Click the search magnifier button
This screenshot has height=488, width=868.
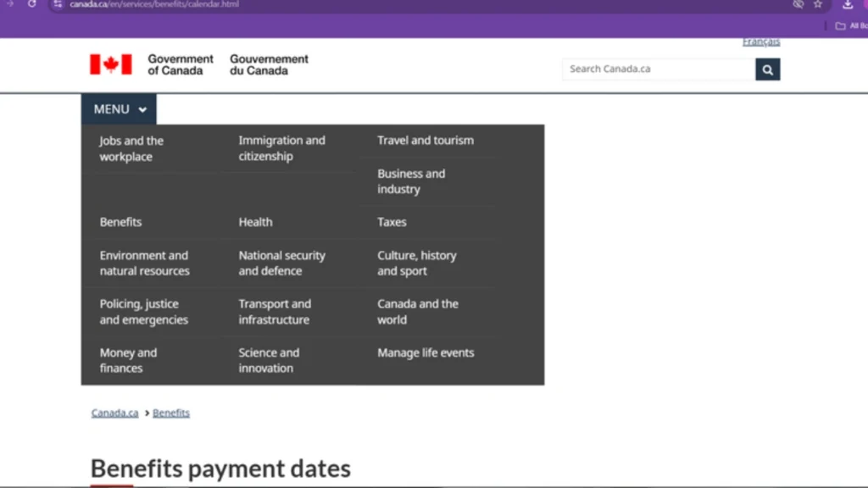point(767,69)
